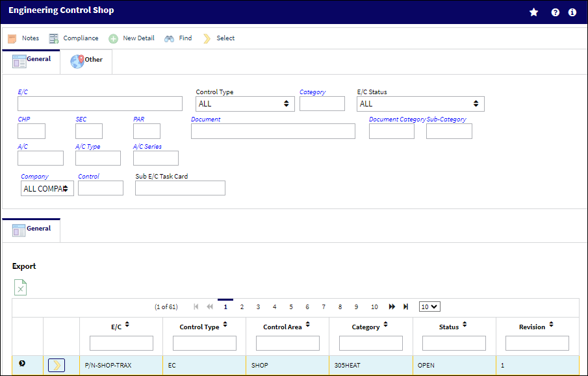Switch to the Other tab
The width and height of the screenshot is (588, 376).
point(86,62)
